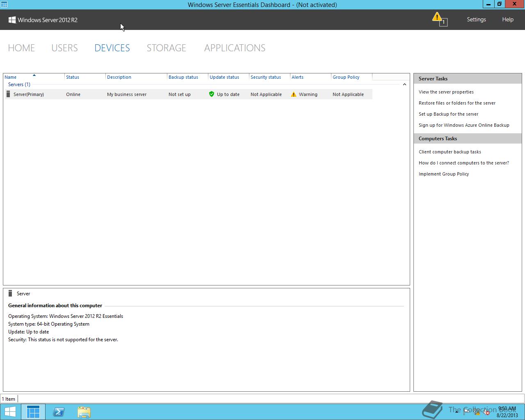Click Sign up for Windows Azure Online Backup
The image size is (525, 420).
point(464,125)
